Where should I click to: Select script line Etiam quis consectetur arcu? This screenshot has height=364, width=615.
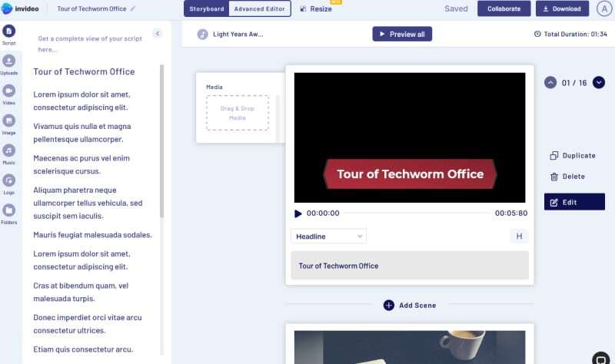coord(83,349)
